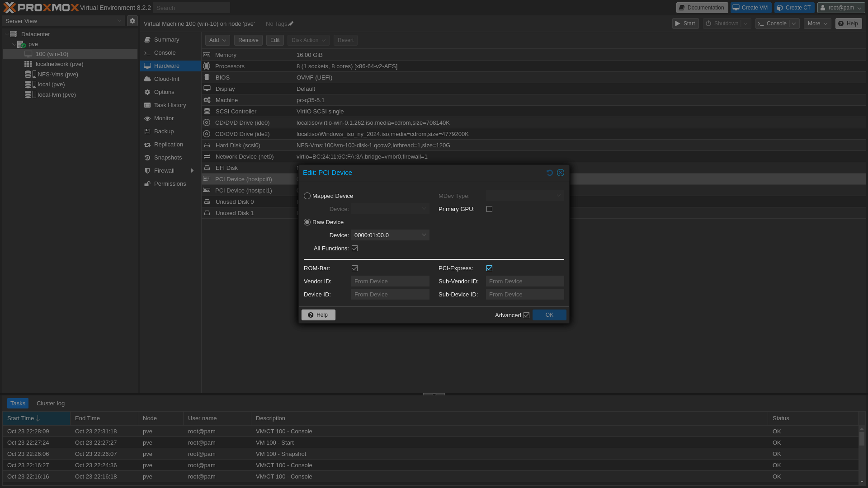The image size is (868, 488).
Task: Click the Remove hardware button
Action: tap(248, 40)
